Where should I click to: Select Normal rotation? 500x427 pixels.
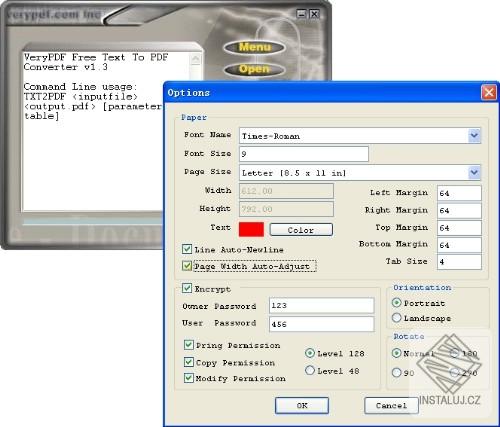click(x=396, y=353)
